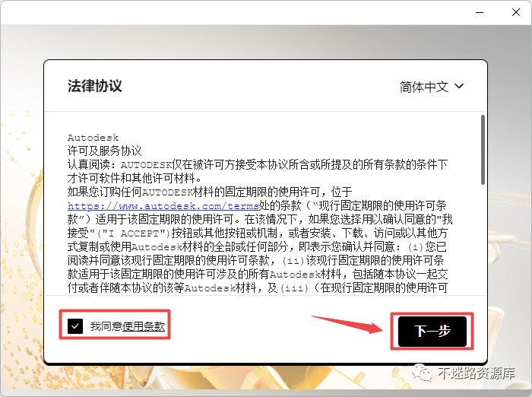The width and height of the screenshot is (532, 397).
Task: Click the license agreement scrollbar thumb
Action: click(x=483, y=150)
